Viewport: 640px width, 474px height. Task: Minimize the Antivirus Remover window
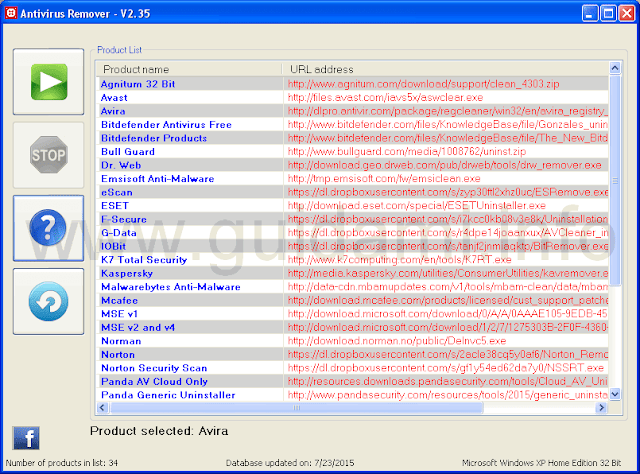point(589,13)
